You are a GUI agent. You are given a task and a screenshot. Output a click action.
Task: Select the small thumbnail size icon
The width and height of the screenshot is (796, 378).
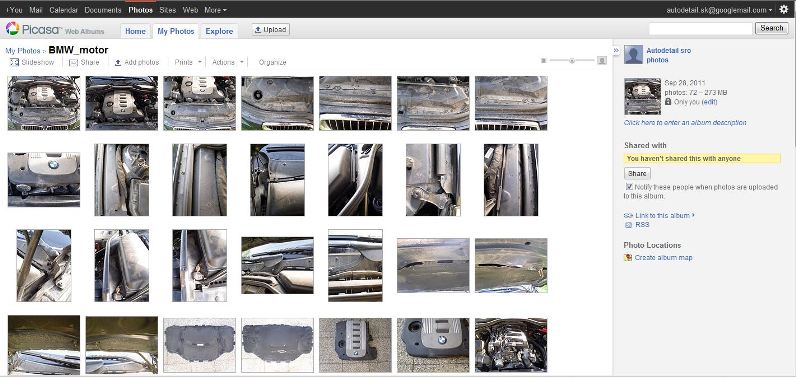point(543,60)
